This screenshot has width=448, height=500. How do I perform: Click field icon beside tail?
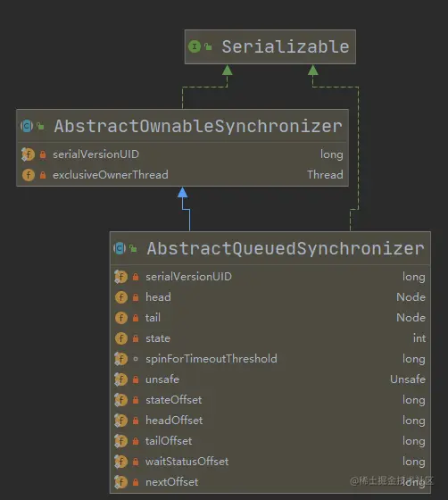coord(121,318)
